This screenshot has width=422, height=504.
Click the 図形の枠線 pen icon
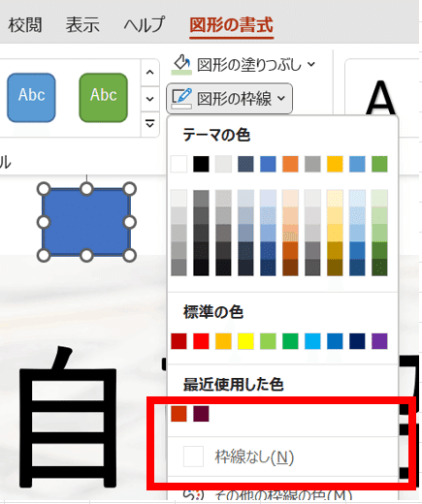[x=181, y=99]
